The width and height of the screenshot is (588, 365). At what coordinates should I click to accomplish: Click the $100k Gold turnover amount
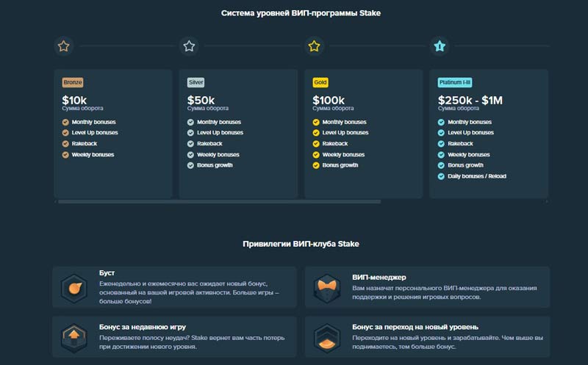pyautogui.click(x=330, y=100)
